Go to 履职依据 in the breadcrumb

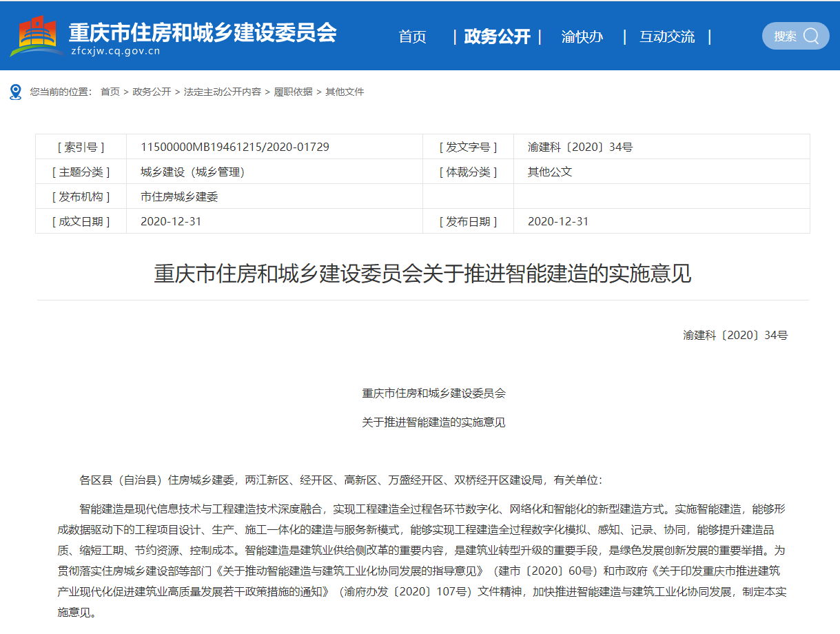point(293,92)
